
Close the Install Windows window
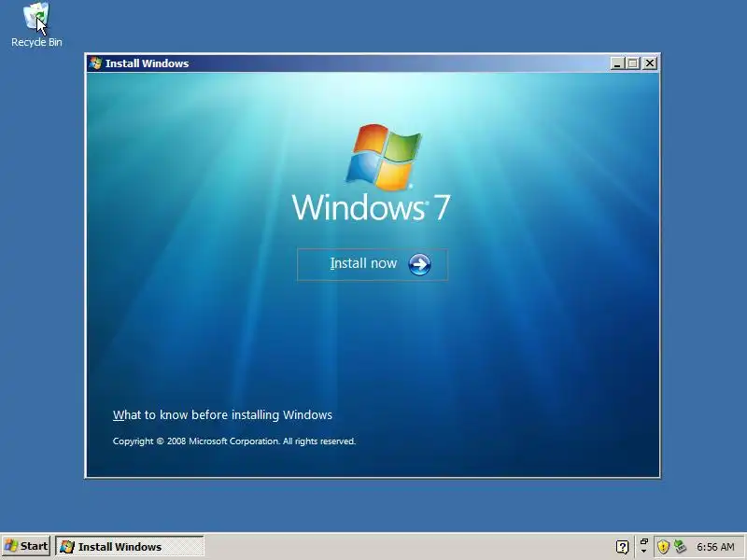point(649,63)
